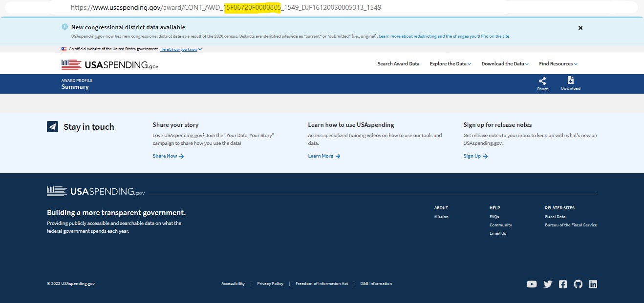Open the Community link under Help

click(501, 225)
